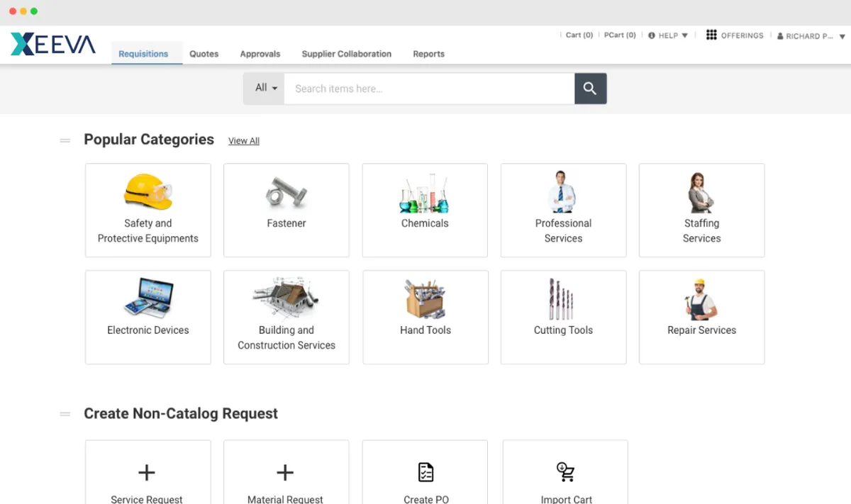Click the Create Non-Catalog Request heading
Viewport: 851px width, 504px height.
click(181, 414)
